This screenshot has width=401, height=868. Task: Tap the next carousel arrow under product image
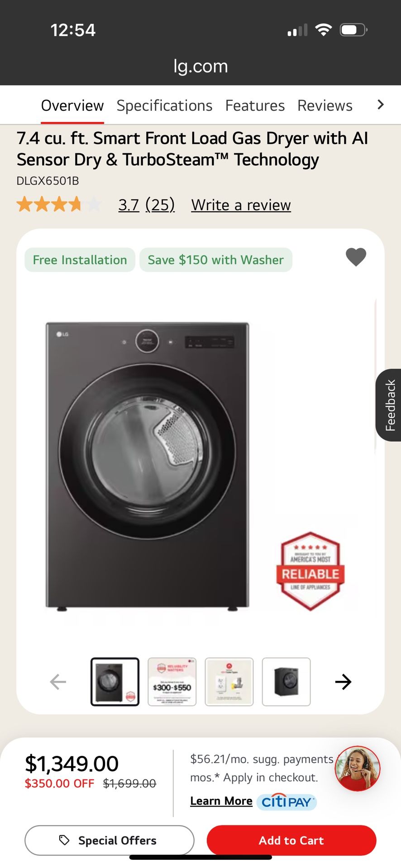[x=343, y=682]
